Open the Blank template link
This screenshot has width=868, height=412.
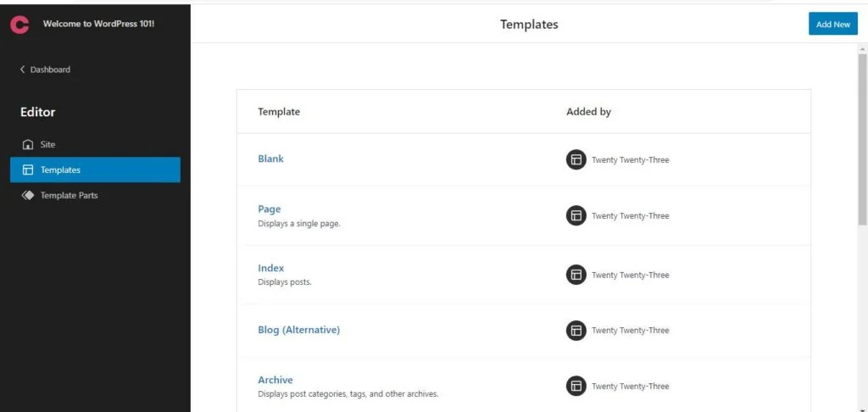(270, 159)
